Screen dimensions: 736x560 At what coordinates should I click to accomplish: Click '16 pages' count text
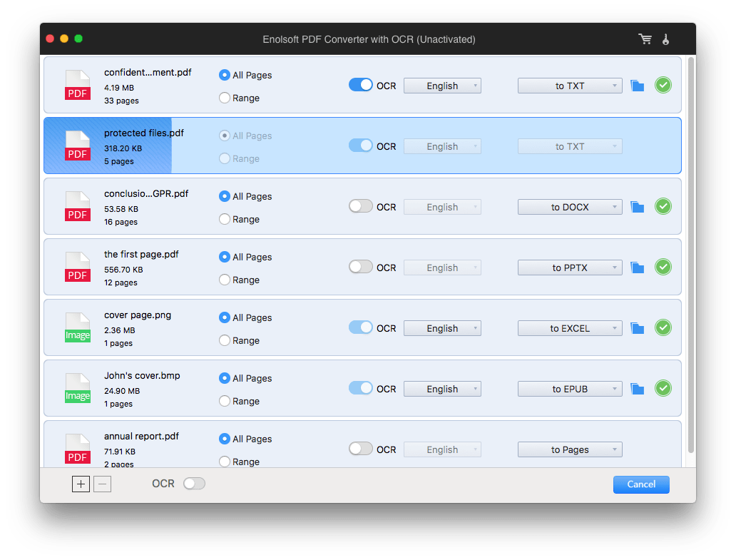click(x=121, y=222)
